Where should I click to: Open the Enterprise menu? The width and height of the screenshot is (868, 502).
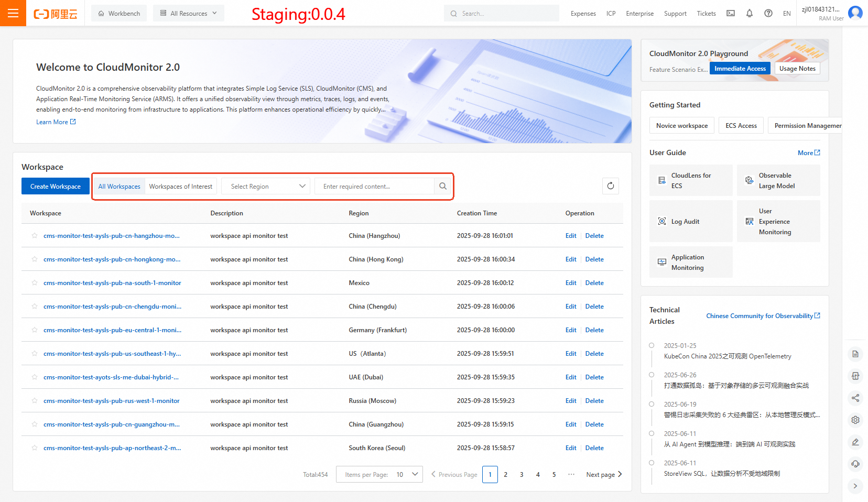640,14
